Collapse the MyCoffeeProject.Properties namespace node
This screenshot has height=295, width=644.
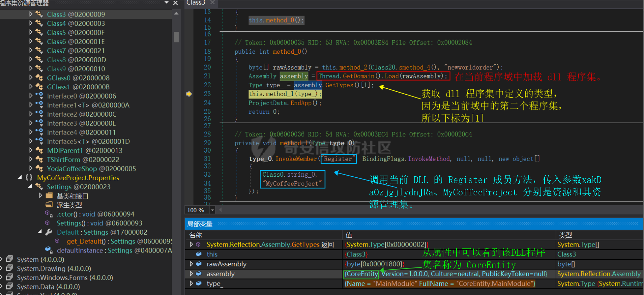tap(20, 177)
